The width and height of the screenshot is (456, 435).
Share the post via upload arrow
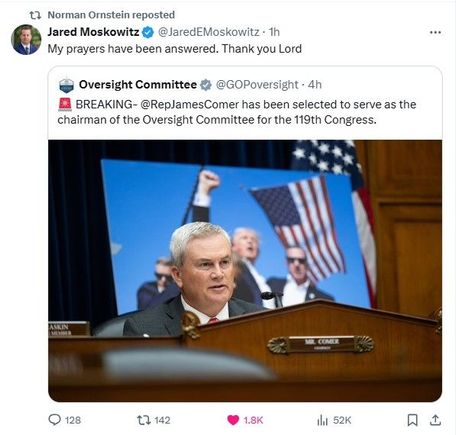[x=435, y=420]
